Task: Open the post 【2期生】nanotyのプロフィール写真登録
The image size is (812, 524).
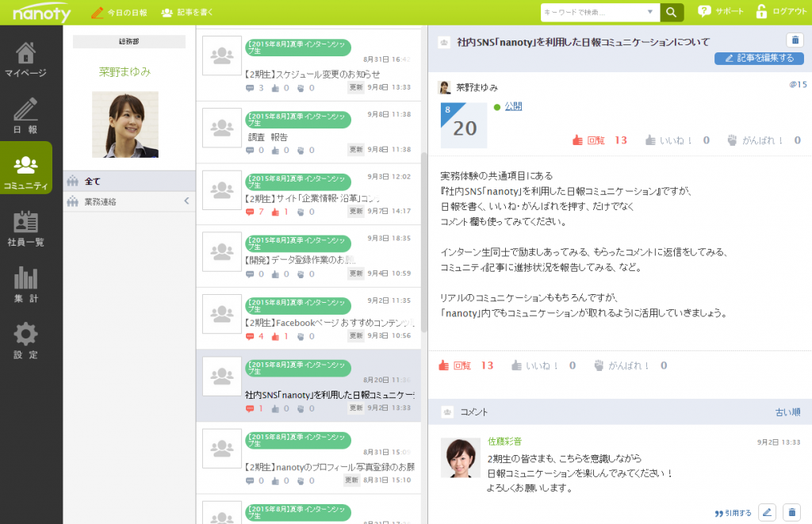Action: 329,467
